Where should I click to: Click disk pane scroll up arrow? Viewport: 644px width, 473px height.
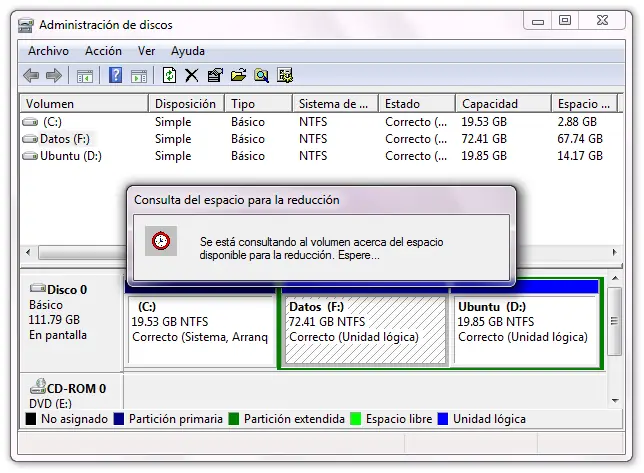(x=615, y=278)
